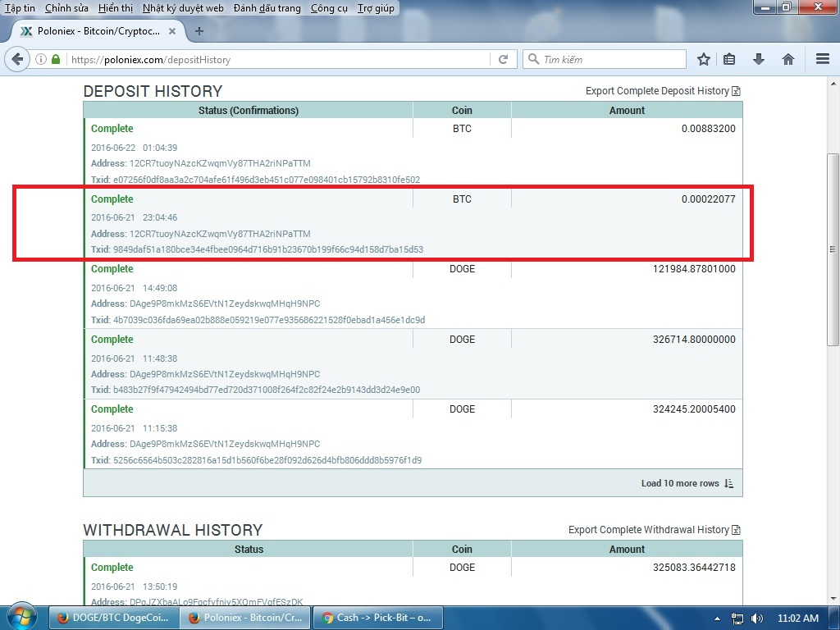Click the Deposit History Coin column header

(x=462, y=111)
